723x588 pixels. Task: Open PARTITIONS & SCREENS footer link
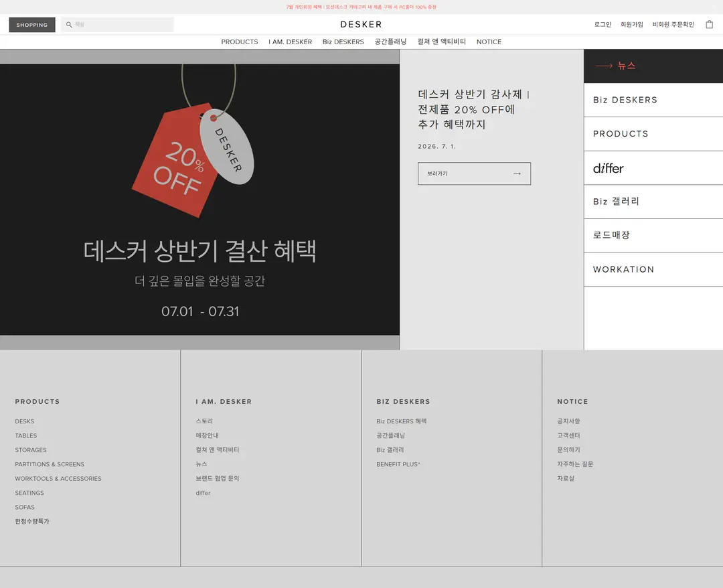[50, 464]
